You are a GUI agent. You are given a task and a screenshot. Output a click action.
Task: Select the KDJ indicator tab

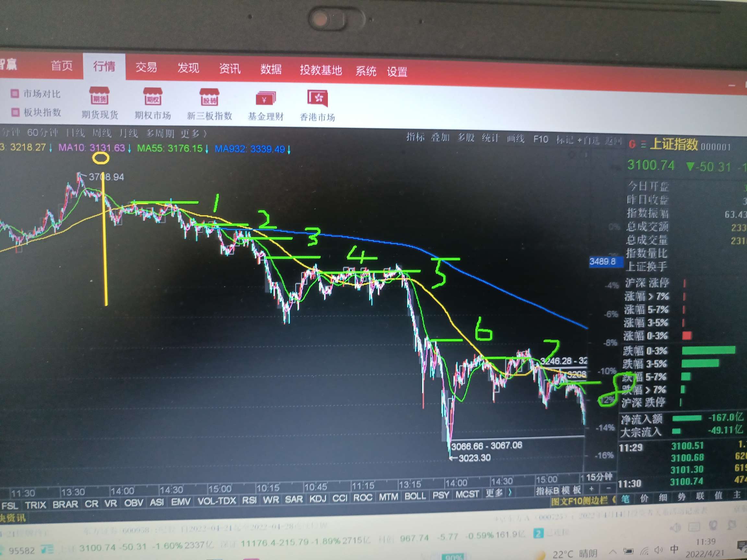click(318, 498)
